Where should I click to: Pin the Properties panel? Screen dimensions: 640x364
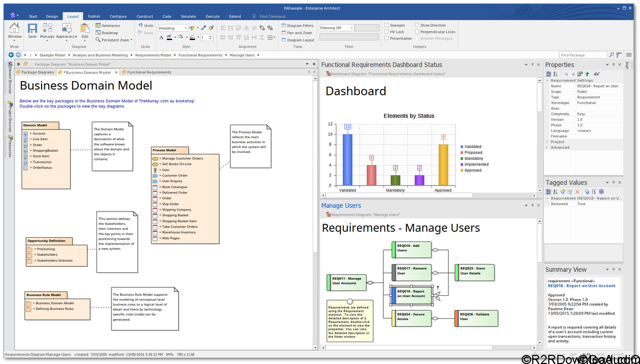[613, 64]
